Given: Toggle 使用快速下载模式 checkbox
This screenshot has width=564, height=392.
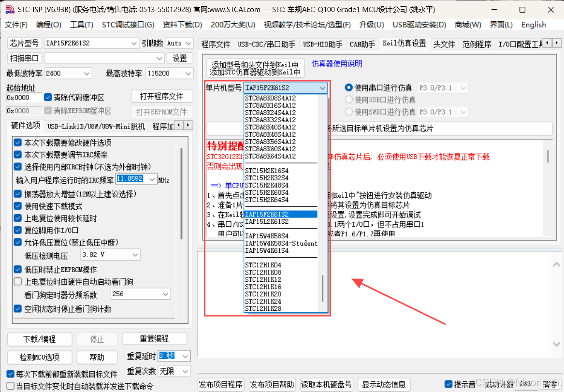Looking at the screenshot, I should (x=17, y=206).
